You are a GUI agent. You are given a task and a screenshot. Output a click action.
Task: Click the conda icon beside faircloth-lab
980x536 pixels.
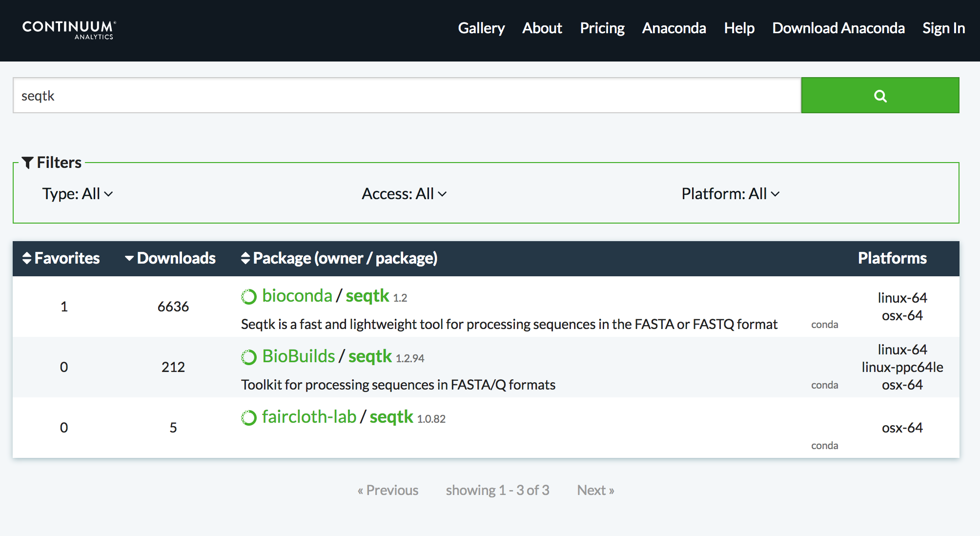249,417
